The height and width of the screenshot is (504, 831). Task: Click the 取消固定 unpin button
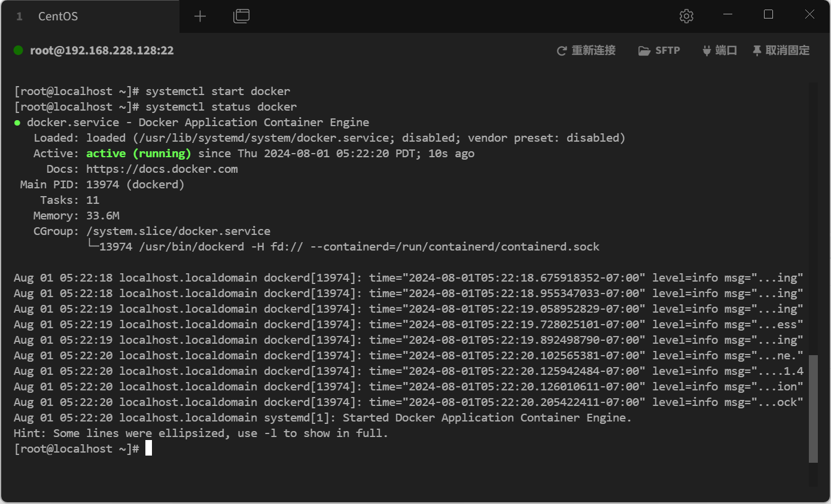point(781,51)
